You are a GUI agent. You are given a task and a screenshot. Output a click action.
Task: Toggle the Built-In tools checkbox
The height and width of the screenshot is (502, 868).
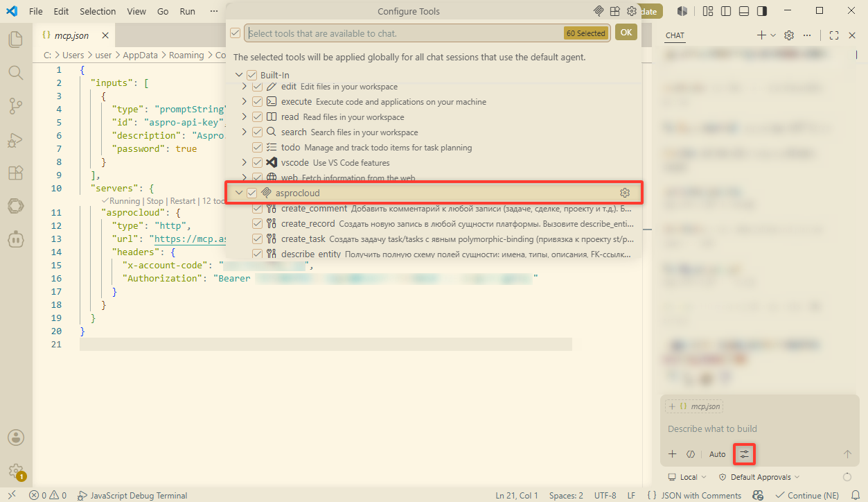coord(252,75)
